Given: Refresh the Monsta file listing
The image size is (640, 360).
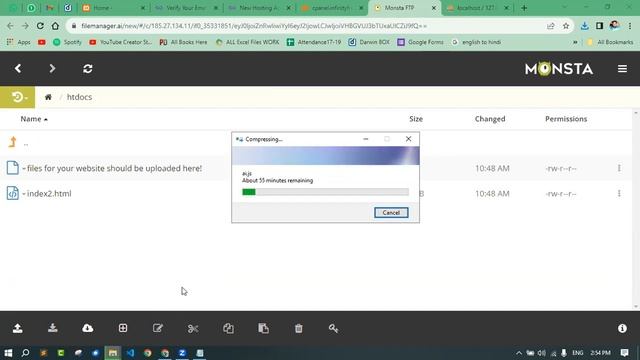Looking at the screenshot, I should [88, 69].
